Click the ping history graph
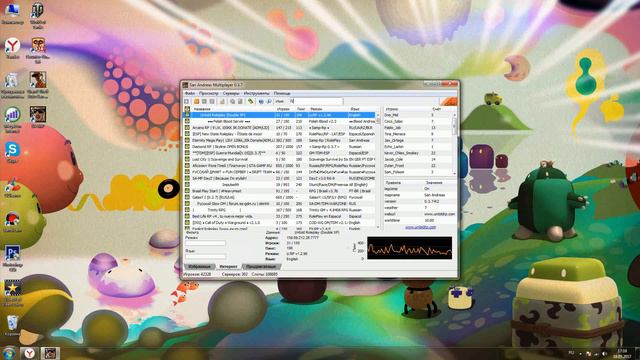The width and height of the screenshot is (640, 360). (409, 248)
